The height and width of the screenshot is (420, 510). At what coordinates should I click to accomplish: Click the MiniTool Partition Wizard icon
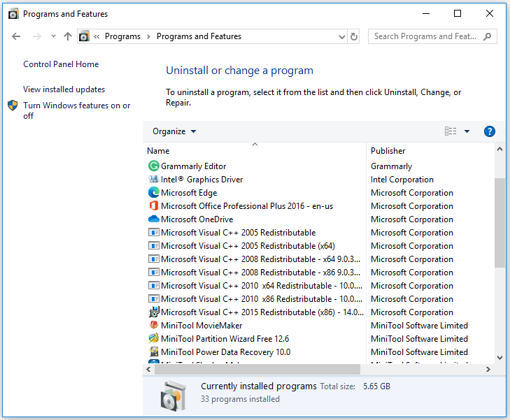point(153,338)
